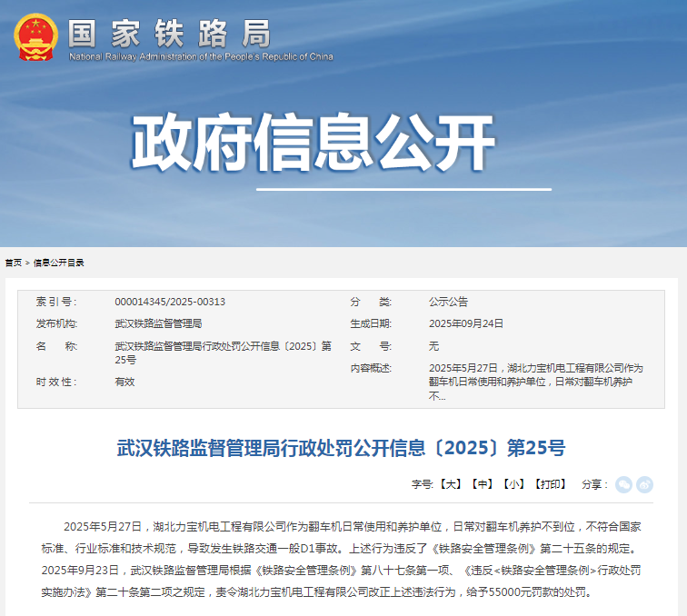Click the blue article title 第25号
Screen dimensions: 687x616
click(341, 448)
